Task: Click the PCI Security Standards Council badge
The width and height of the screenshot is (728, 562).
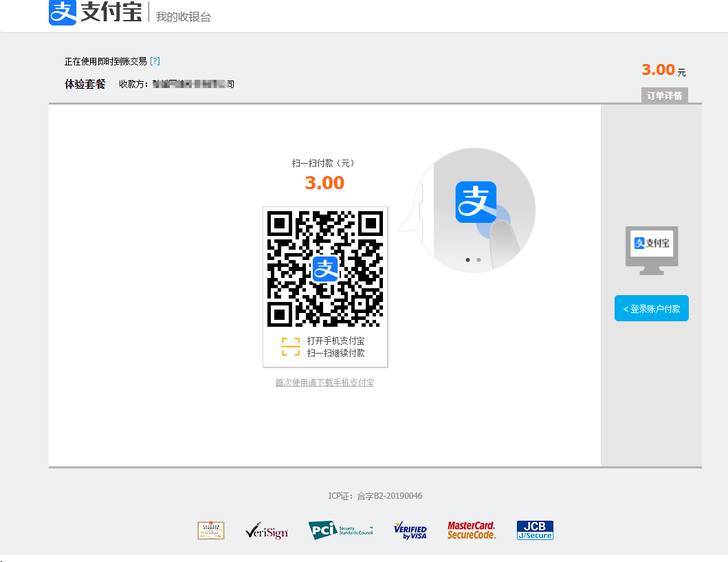Action: 341,530
